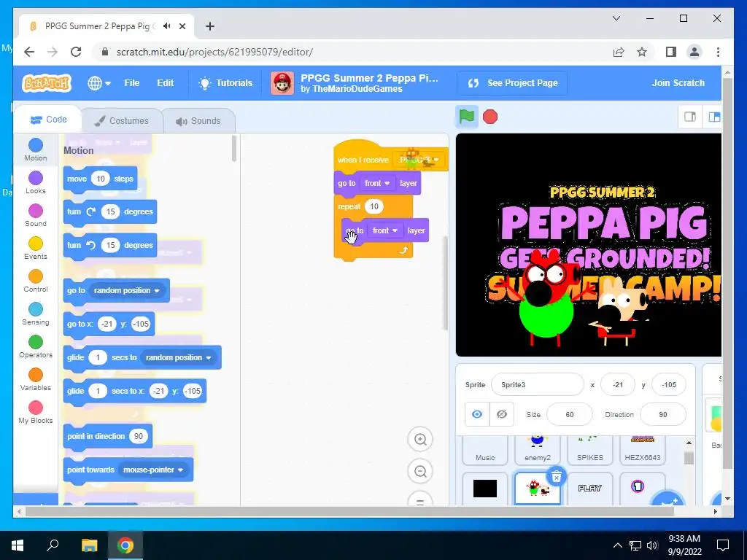Viewport: 747px width, 560px height.
Task: Click the green flag to start
Action: (467, 117)
